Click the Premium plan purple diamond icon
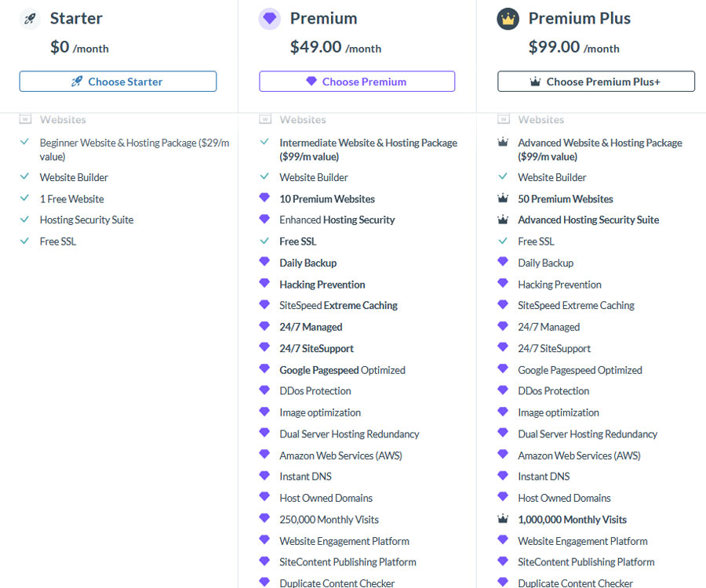Image resolution: width=706 pixels, height=588 pixels. tap(269, 19)
